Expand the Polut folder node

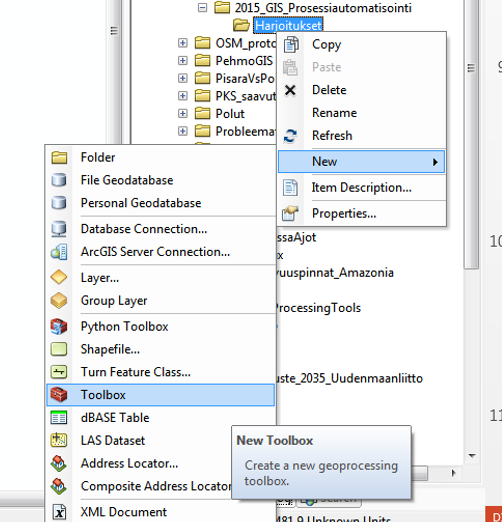tap(182, 114)
